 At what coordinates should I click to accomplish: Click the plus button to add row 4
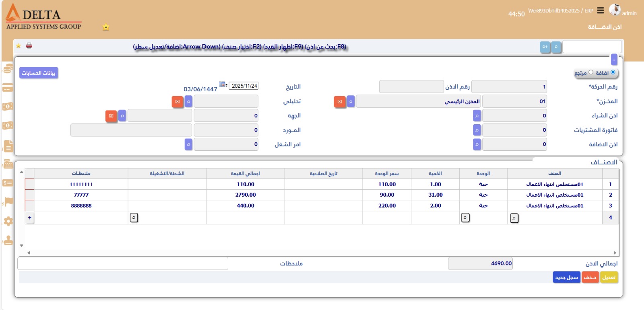pos(30,218)
